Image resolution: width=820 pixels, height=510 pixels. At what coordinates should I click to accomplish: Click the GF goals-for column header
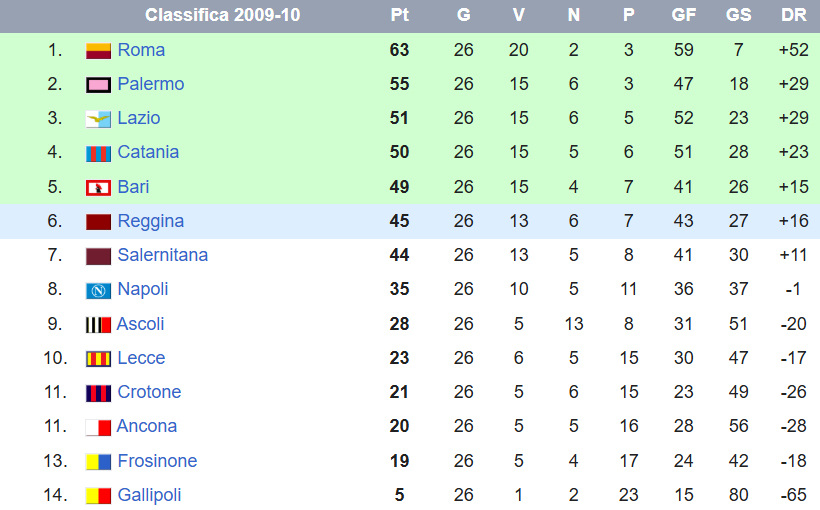(x=683, y=16)
